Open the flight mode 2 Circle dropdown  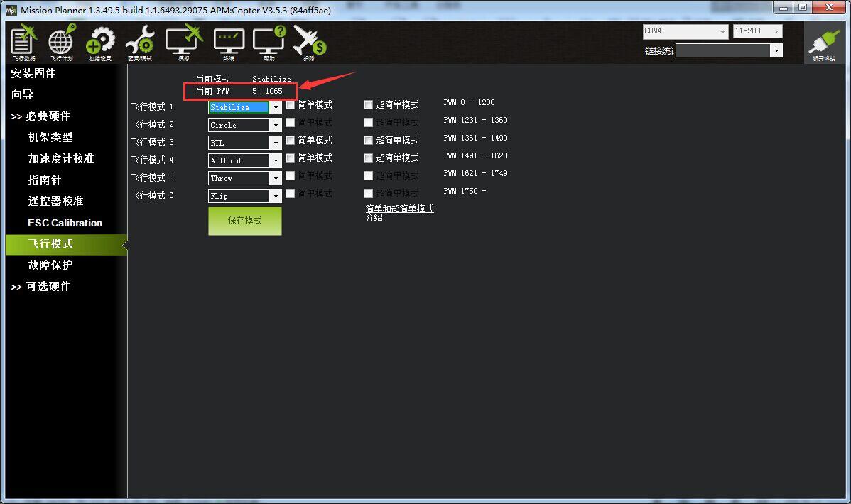click(276, 125)
